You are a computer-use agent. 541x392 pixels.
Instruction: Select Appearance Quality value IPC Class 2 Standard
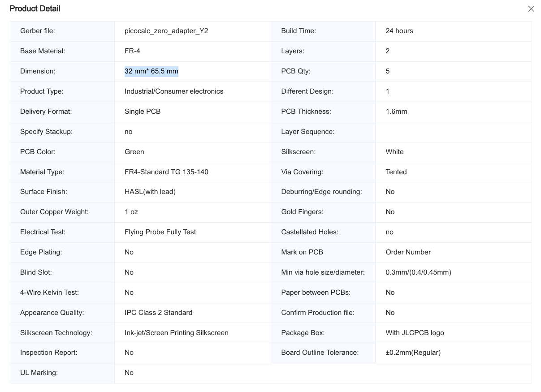[x=158, y=313]
